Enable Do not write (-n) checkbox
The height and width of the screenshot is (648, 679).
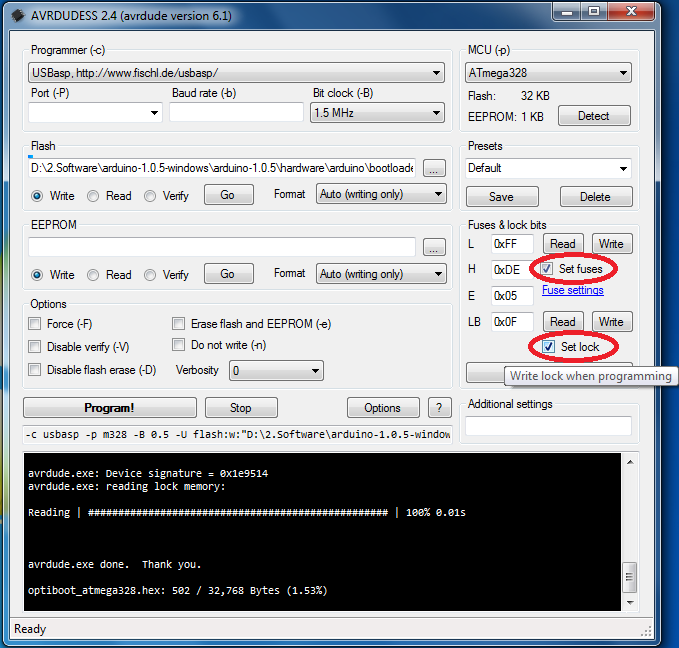178,345
